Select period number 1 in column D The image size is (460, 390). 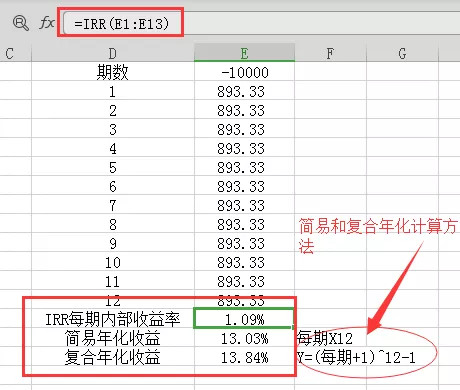[x=113, y=91]
